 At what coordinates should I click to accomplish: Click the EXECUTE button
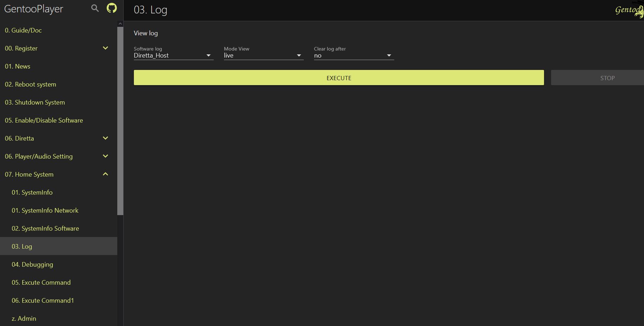point(339,78)
